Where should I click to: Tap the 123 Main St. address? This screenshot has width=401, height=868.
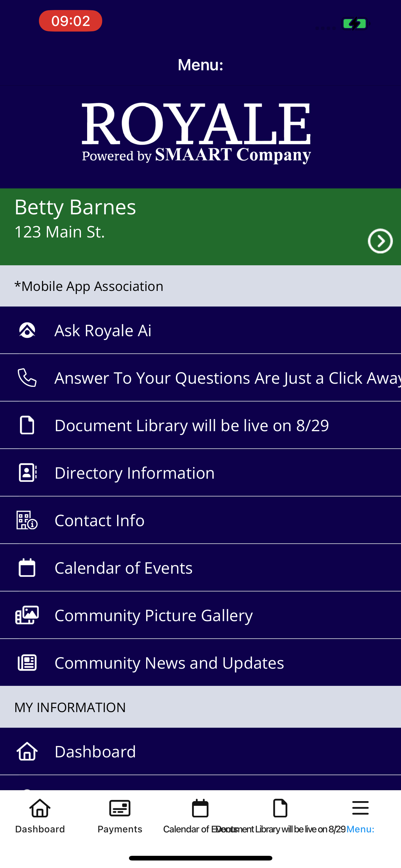(x=60, y=232)
